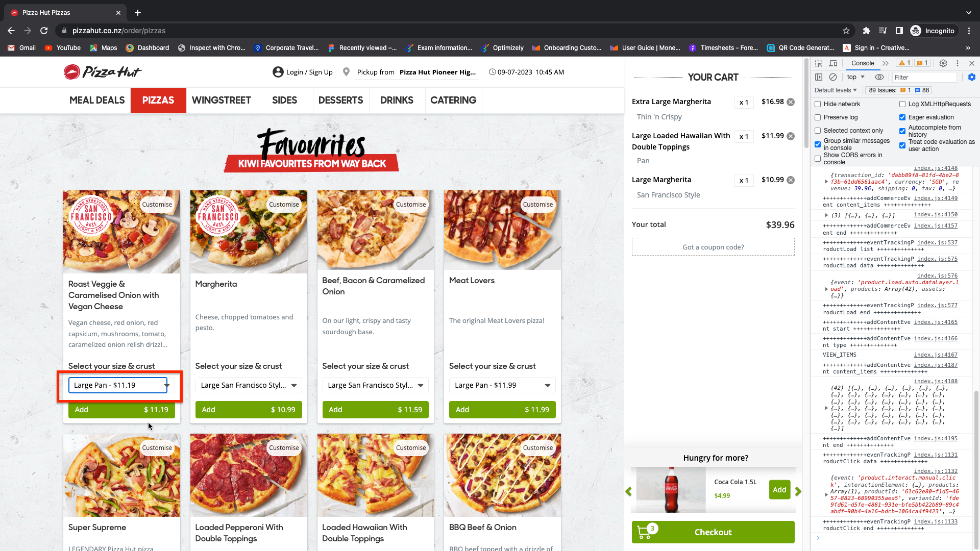
Task: Click the console Filter input field
Action: click(924, 77)
